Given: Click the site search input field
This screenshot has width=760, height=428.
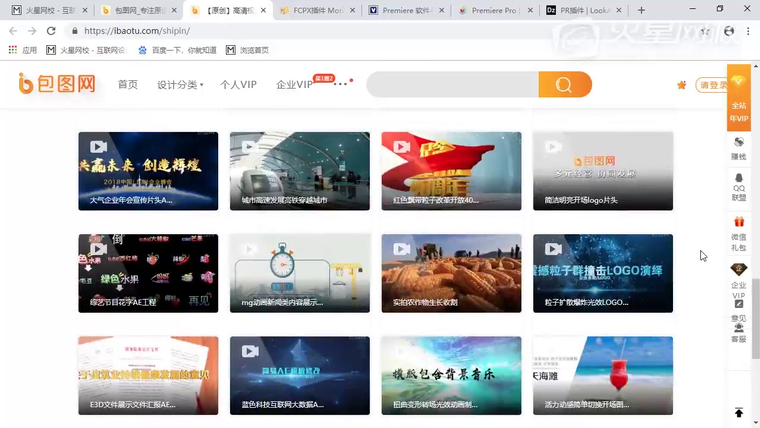Looking at the screenshot, I should pos(452,85).
